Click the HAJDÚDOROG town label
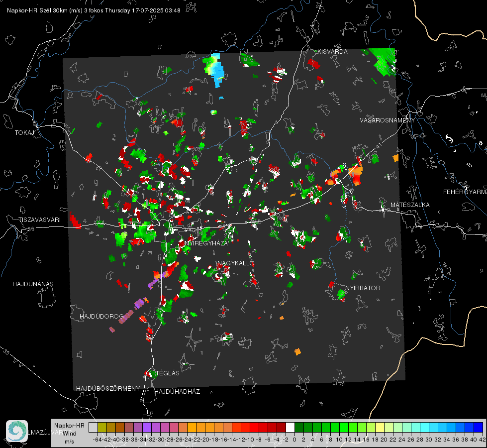This screenshot has height=448, width=487. pos(101,316)
